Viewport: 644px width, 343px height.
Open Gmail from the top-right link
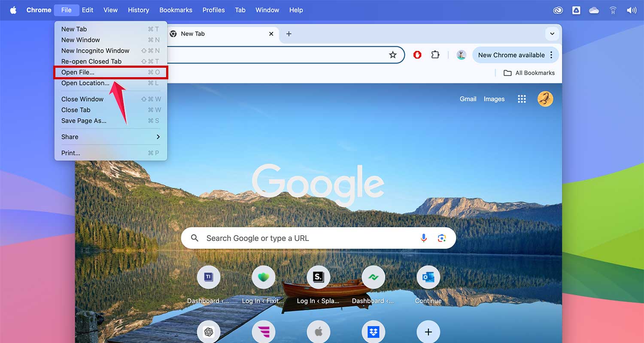pyautogui.click(x=468, y=99)
